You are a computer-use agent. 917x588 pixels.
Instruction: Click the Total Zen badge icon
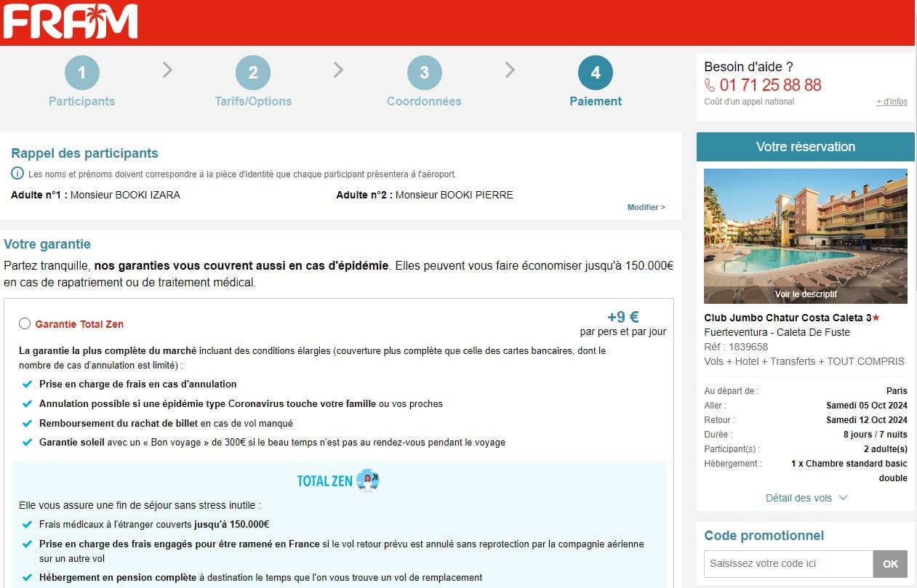point(368,480)
